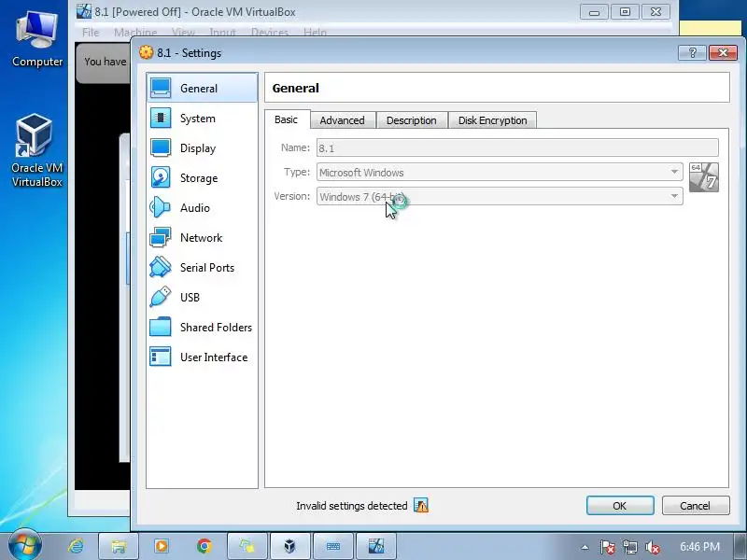This screenshot has height=560, width=747.
Task: Open Oracle VM VirtualBox desktop shortcut
Action: 36,150
